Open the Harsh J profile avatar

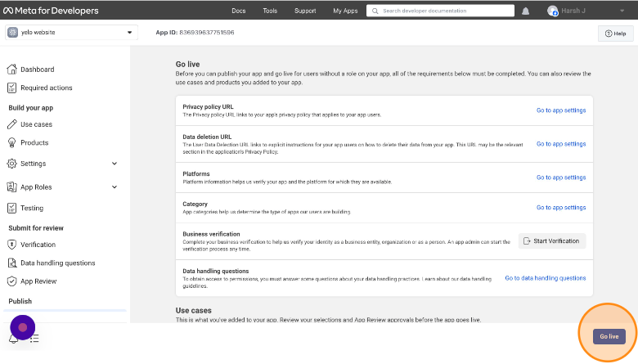(553, 11)
